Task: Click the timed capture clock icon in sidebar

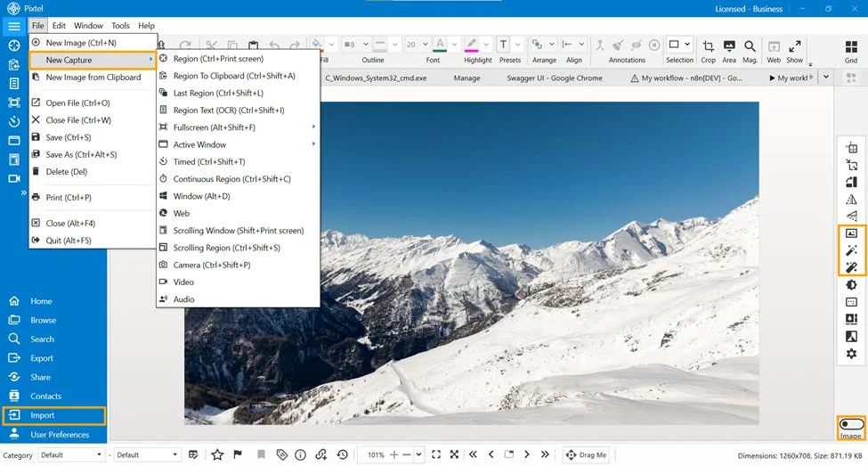Action: (14, 121)
